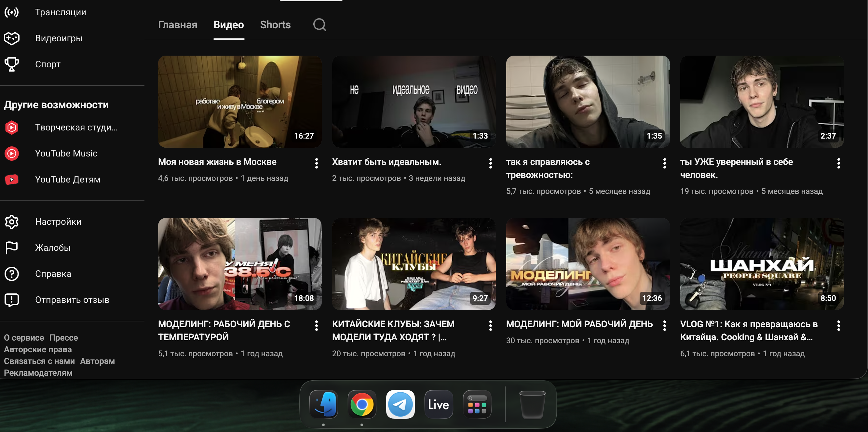Click the Спорт trophy icon
868x432 pixels.
tap(12, 64)
